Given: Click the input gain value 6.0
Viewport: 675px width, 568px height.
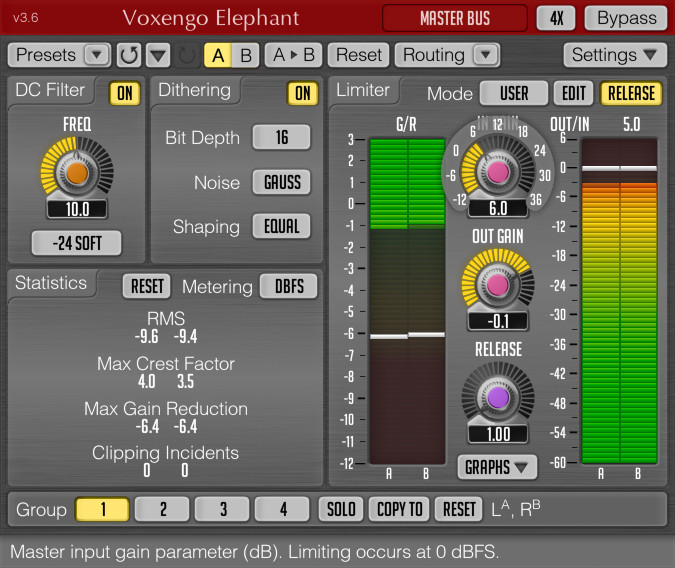Looking at the screenshot, I should point(498,208).
